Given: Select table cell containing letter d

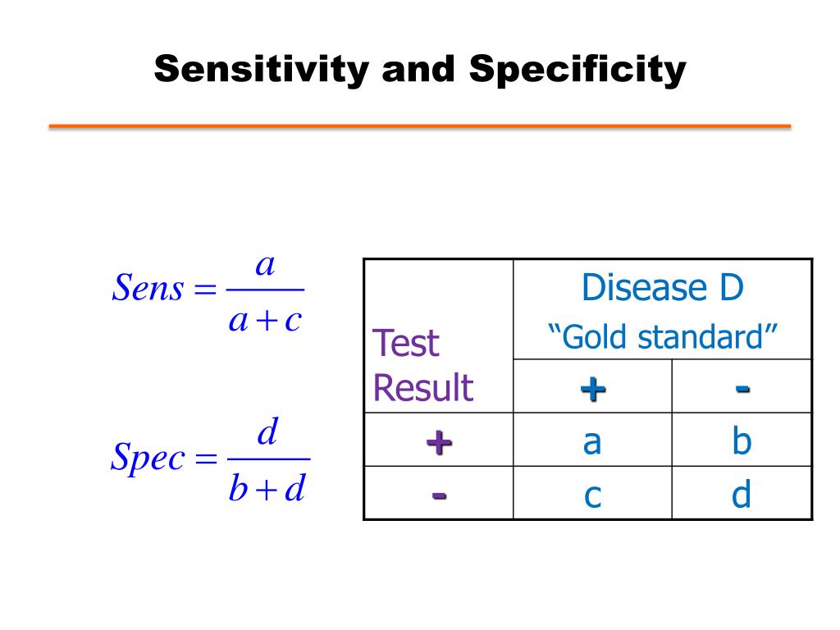Looking at the screenshot, I should point(742,493).
